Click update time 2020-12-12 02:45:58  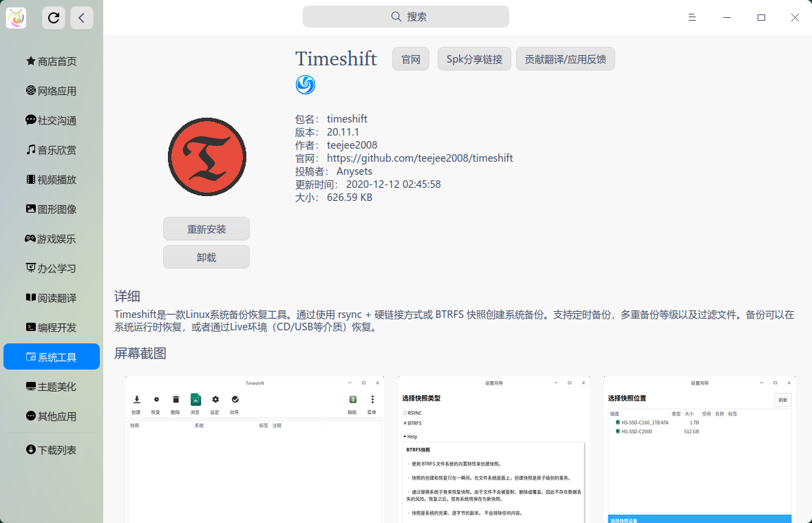point(394,184)
